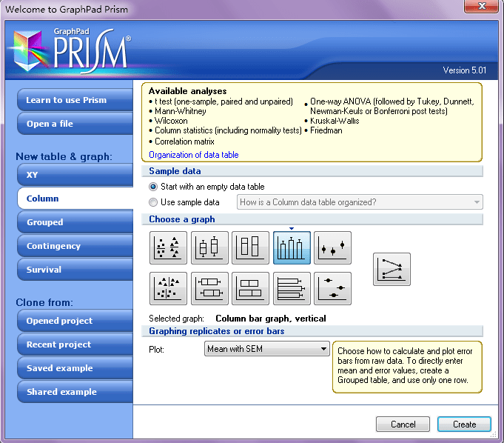This screenshot has width=504, height=443.
Task: Choose the mean with error bars horizontal icon
Action: tap(333, 289)
